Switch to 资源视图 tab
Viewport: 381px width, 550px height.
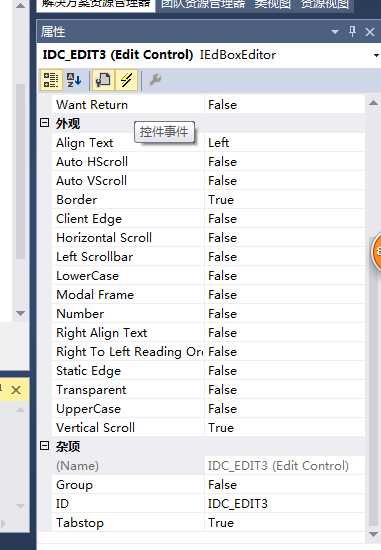click(324, 4)
